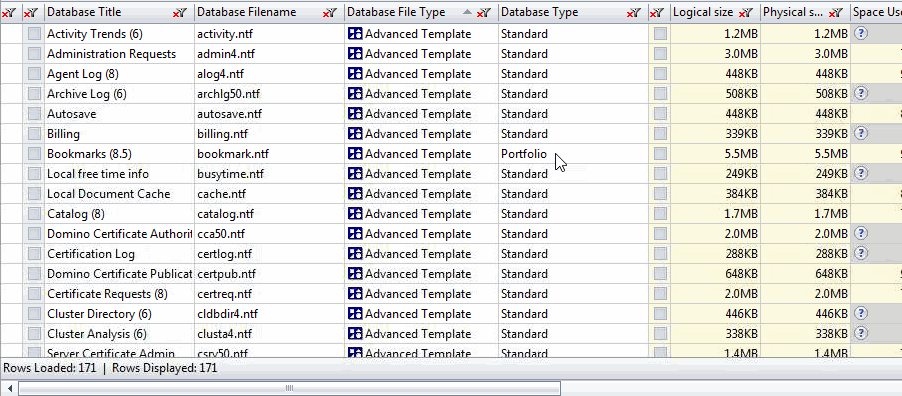Screen dimensions: 902x396
Task: Sort by the Database Title column header
Action: click(85, 12)
